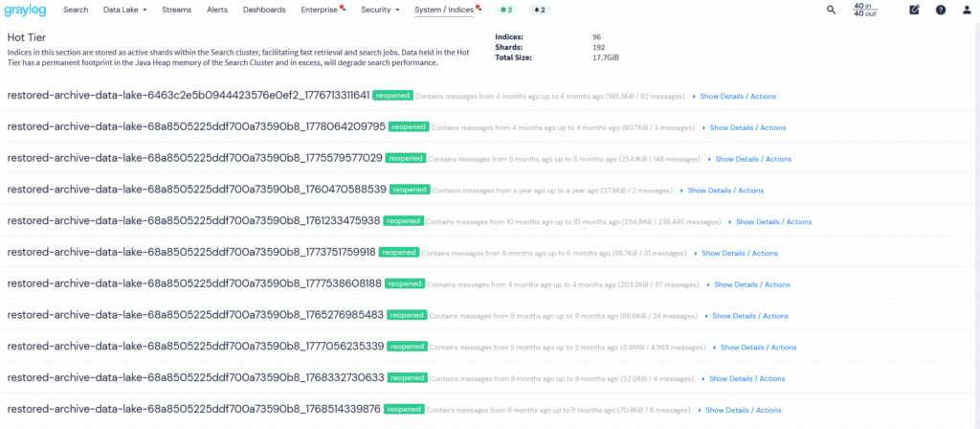The width and height of the screenshot is (980, 429).
Task: Show details for index ending 1773751759918
Action: click(736, 253)
